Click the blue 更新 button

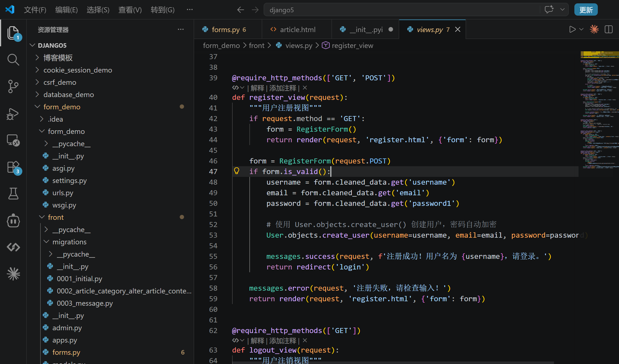pyautogui.click(x=586, y=10)
